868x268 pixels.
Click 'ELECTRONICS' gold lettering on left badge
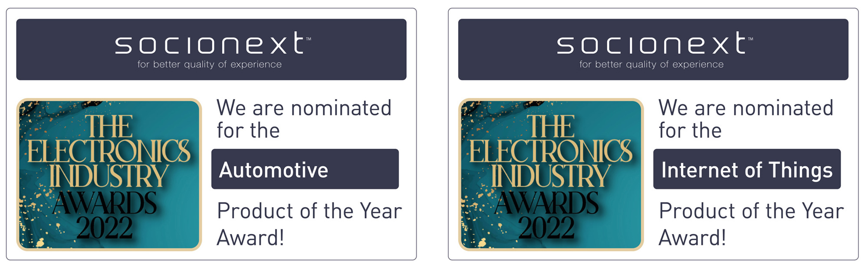click(x=109, y=151)
